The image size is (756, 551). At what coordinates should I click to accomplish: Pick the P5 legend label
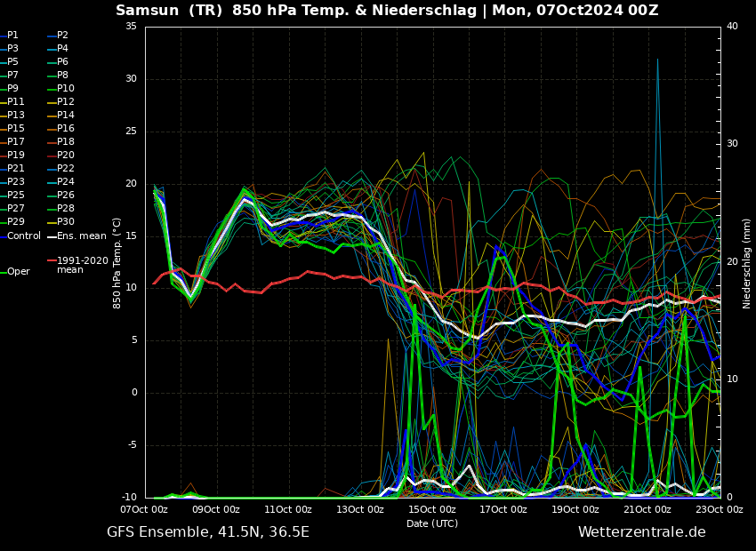(x=12, y=61)
